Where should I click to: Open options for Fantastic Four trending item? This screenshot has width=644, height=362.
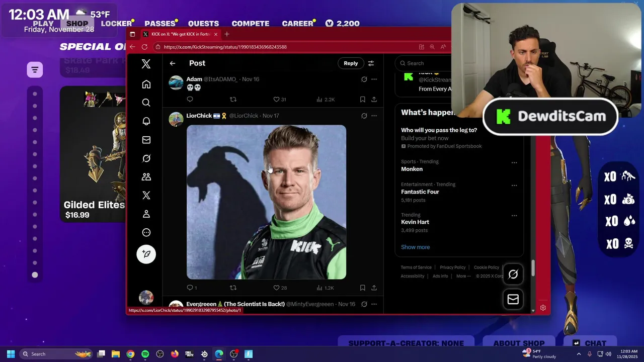pyautogui.click(x=514, y=185)
